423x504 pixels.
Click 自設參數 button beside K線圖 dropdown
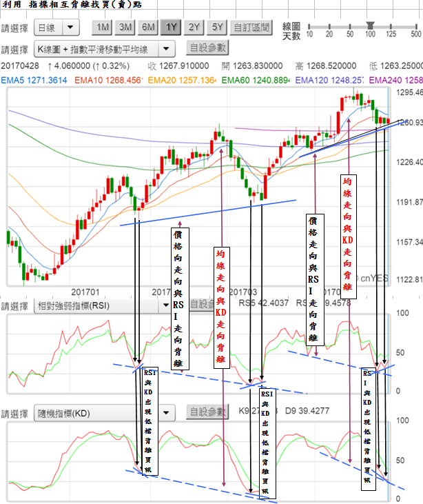click(x=207, y=48)
